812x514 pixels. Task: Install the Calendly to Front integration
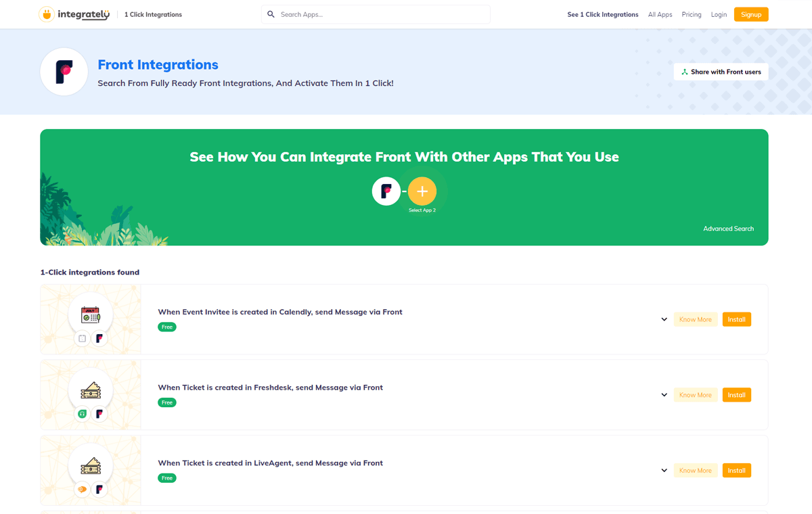[737, 319]
